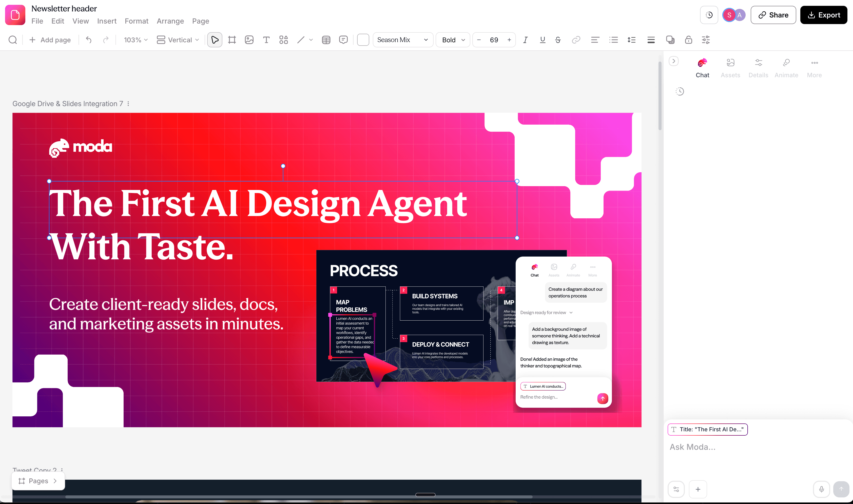Viewport: 853px width, 504px height.
Task: Click the Export button
Action: pyautogui.click(x=824, y=15)
